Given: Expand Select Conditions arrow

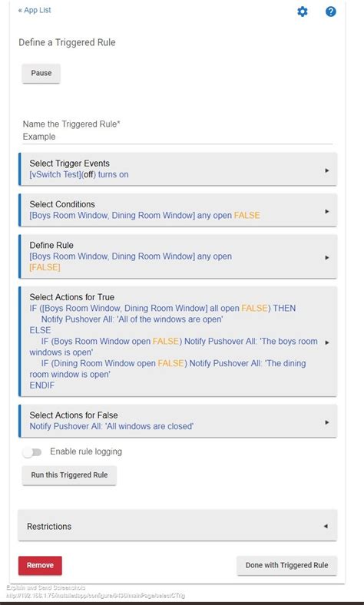Looking at the screenshot, I should click(327, 211).
